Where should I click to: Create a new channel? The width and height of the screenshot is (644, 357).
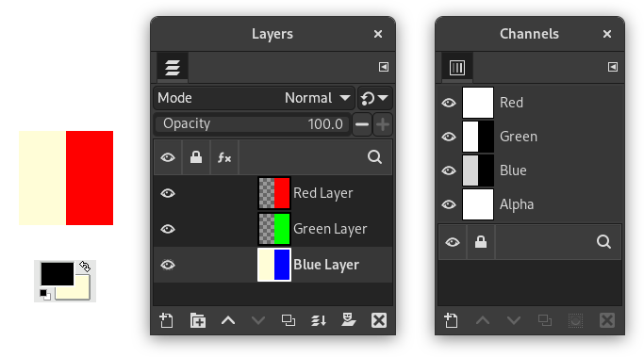tap(451, 320)
